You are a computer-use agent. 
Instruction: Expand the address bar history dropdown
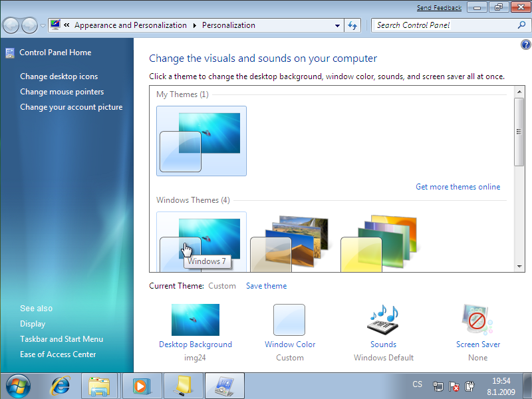[x=337, y=25]
